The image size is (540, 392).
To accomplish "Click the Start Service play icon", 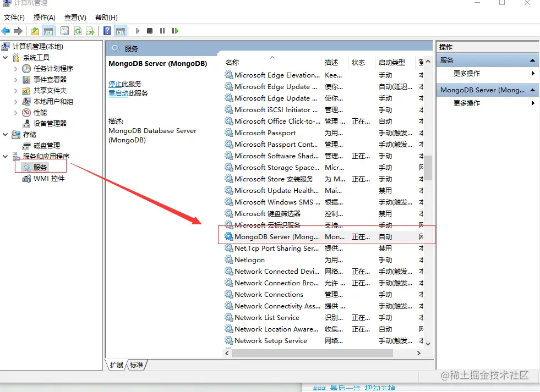I will (138, 31).
